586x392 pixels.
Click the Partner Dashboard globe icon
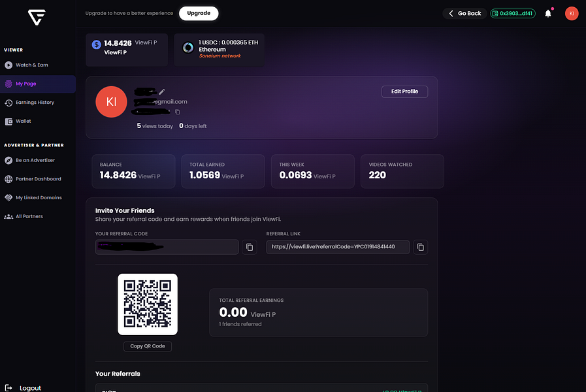[x=8, y=179]
